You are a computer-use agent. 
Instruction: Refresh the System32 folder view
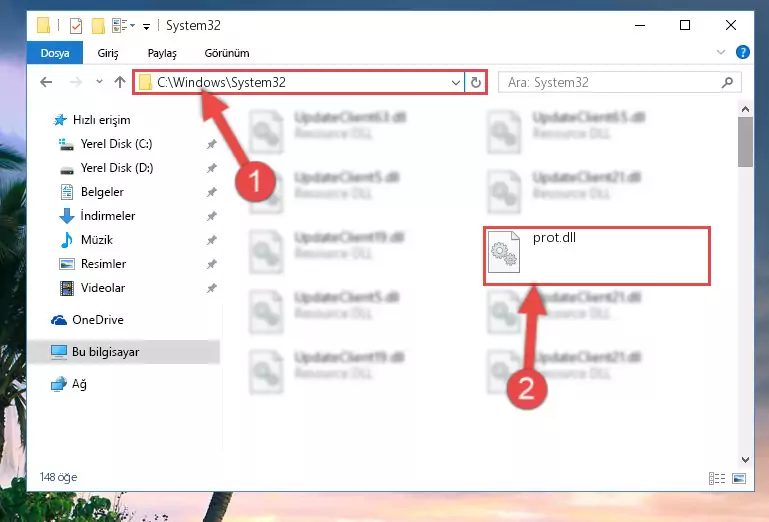(476, 82)
